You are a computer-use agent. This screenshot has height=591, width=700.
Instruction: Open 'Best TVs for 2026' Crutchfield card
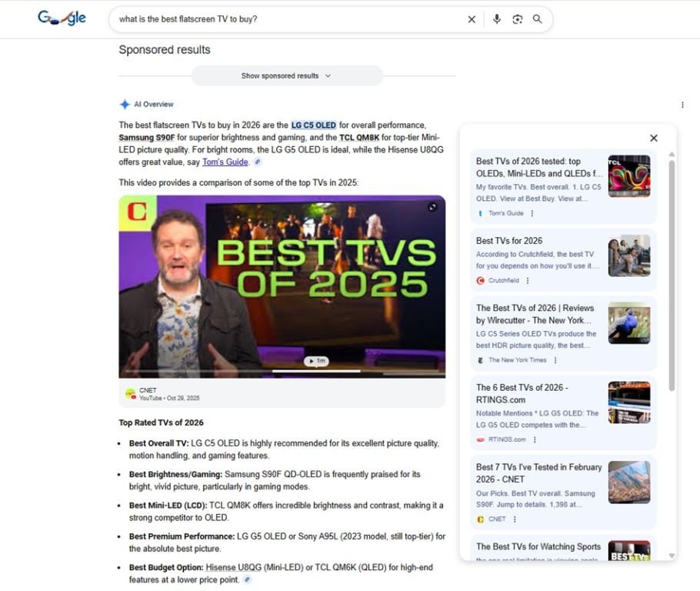[x=563, y=260]
